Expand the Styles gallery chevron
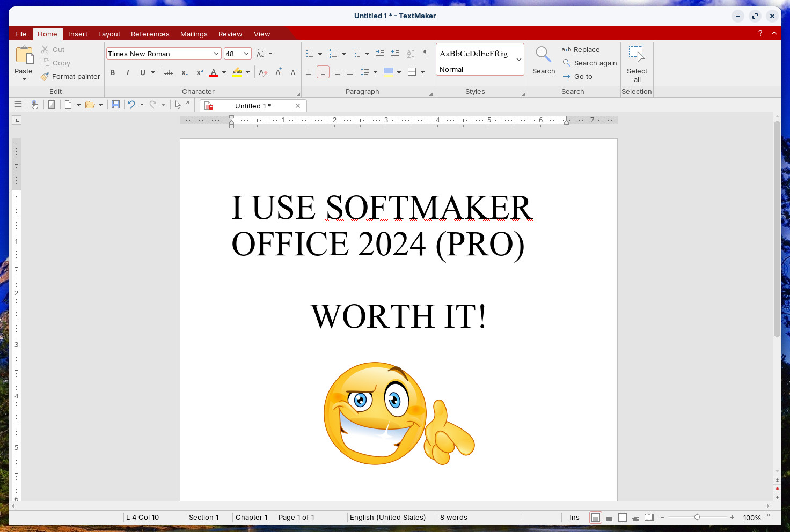790x532 pixels. (x=519, y=60)
